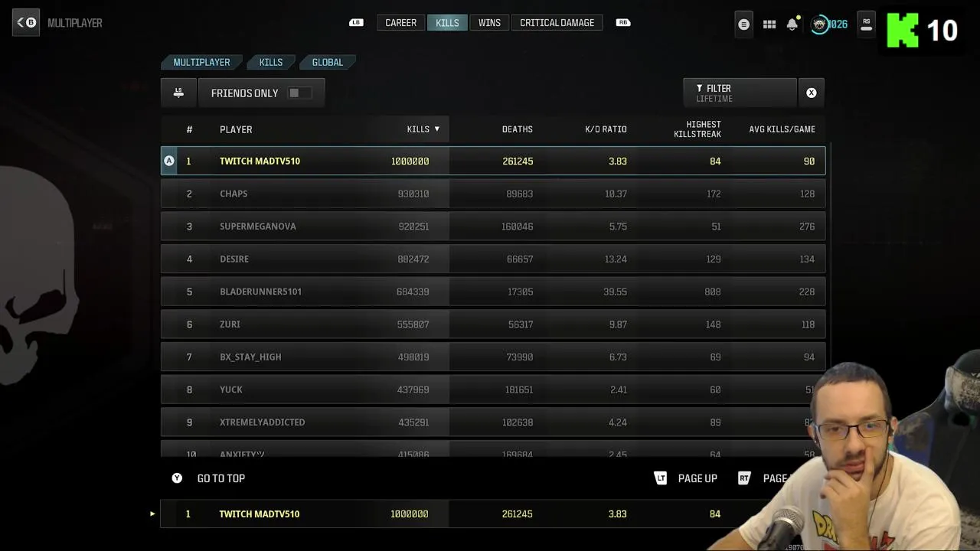Select player SUPERMEGANOVA row
Screen dimensions: 980x551
(x=493, y=227)
